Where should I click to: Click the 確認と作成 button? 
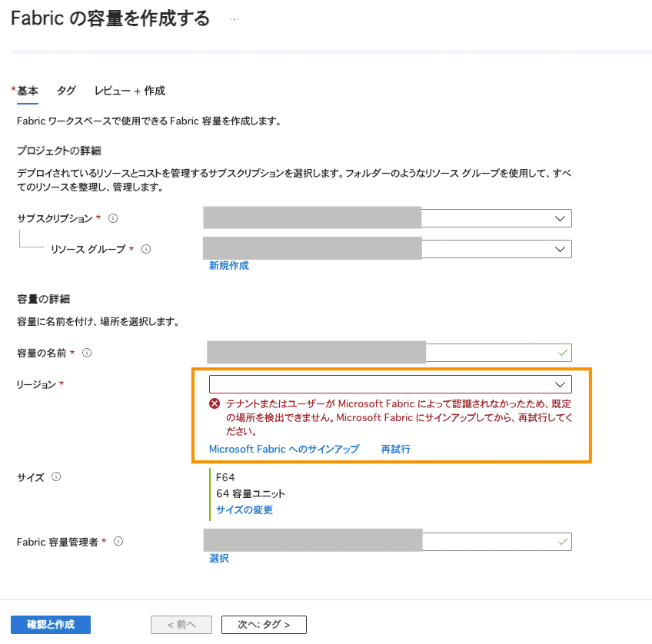(x=51, y=625)
